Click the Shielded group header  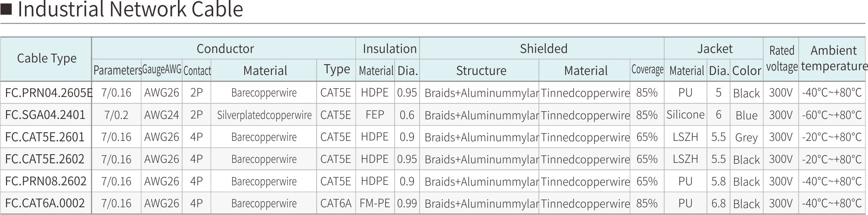tap(543, 49)
